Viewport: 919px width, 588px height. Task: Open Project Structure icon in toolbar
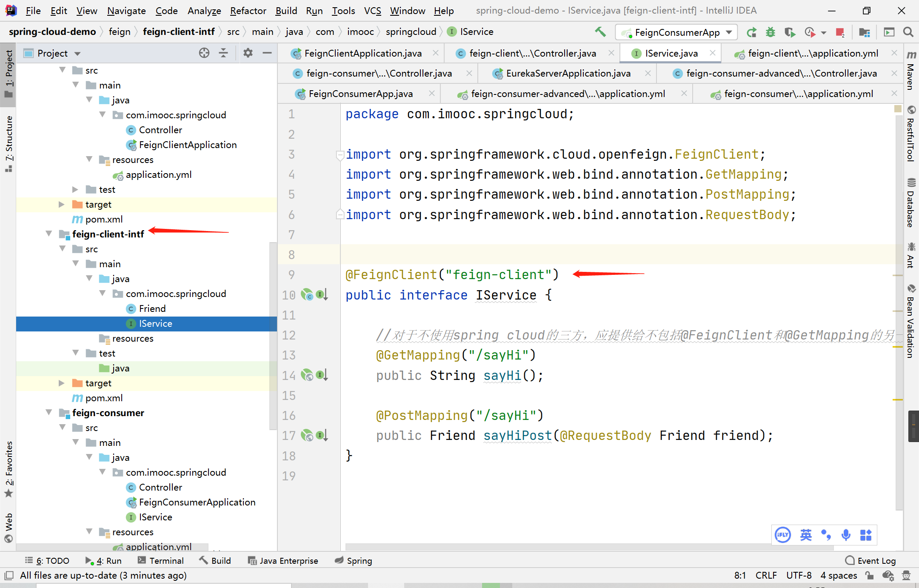coord(865,32)
